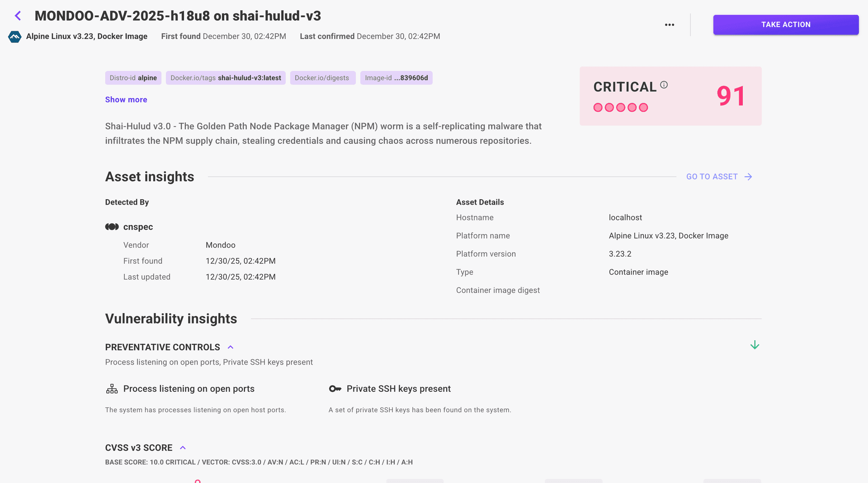Expand Show more to reveal additional tags
Image resolution: width=868 pixels, height=483 pixels.
pos(126,99)
